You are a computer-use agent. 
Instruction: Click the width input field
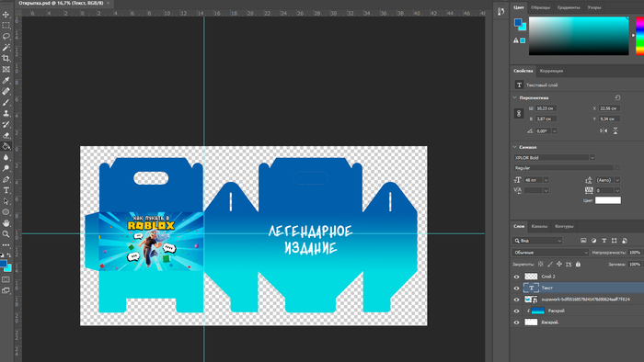click(x=546, y=108)
